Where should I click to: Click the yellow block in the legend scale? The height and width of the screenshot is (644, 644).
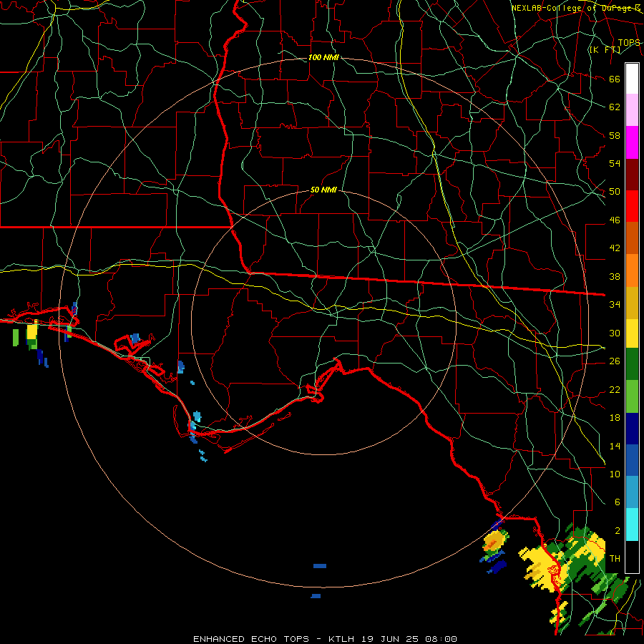[x=632, y=333]
